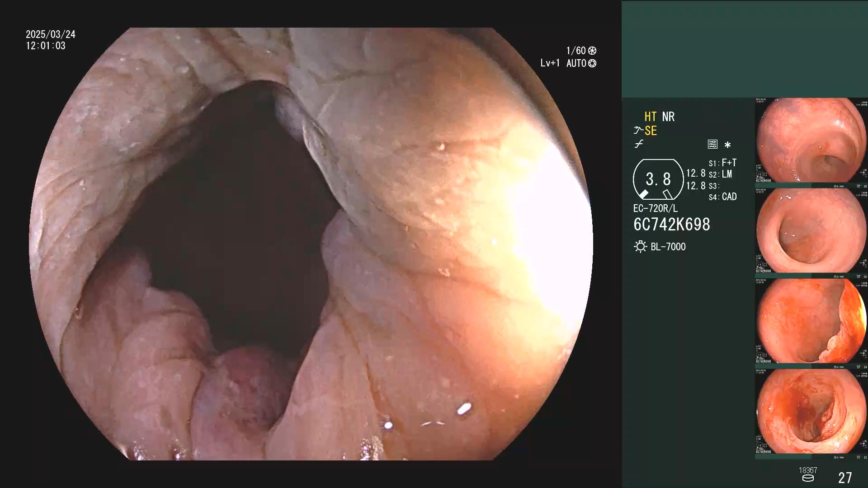Select the yellow HT indicator
868x488 pixels.
[x=651, y=117]
